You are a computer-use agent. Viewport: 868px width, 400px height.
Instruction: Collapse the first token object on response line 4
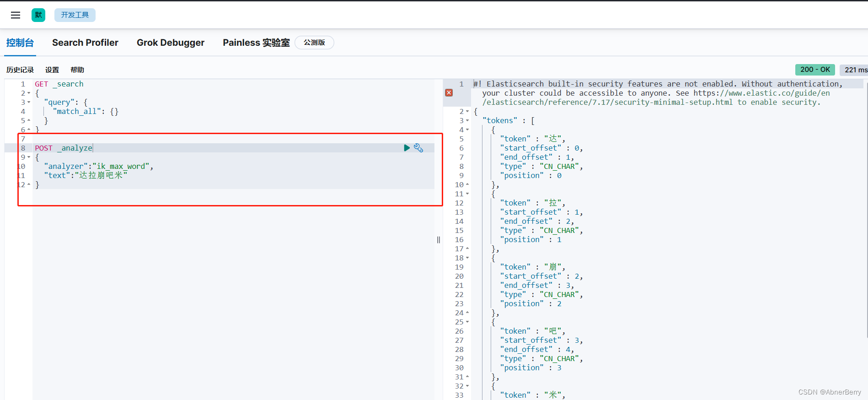pyautogui.click(x=467, y=130)
